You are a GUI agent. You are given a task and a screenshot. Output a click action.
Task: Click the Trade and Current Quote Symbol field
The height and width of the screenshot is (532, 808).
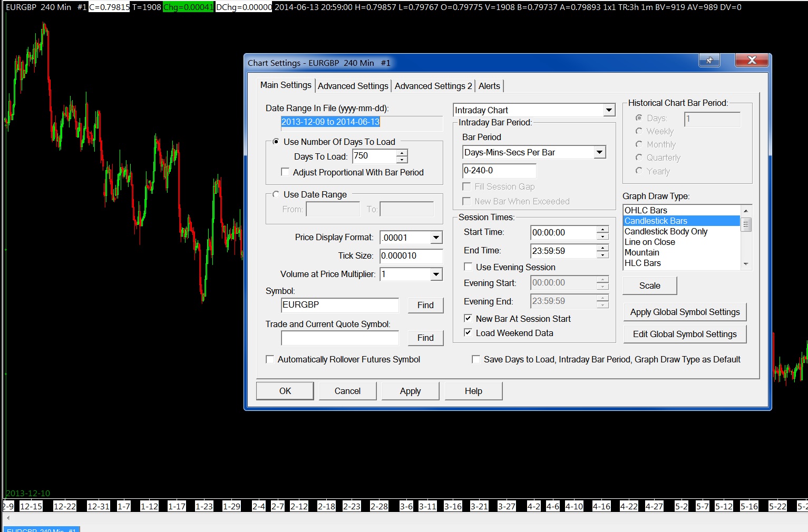(340, 338)
